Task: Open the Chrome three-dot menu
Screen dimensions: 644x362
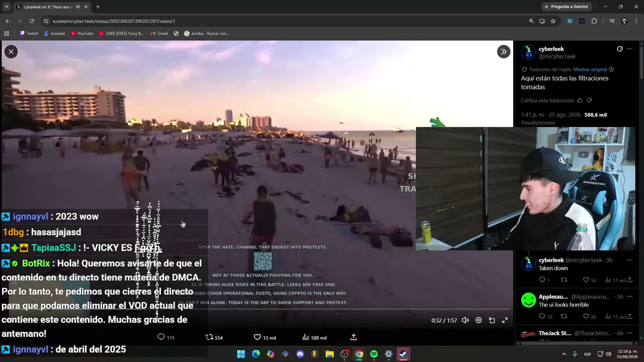Action: click(636, 21)
